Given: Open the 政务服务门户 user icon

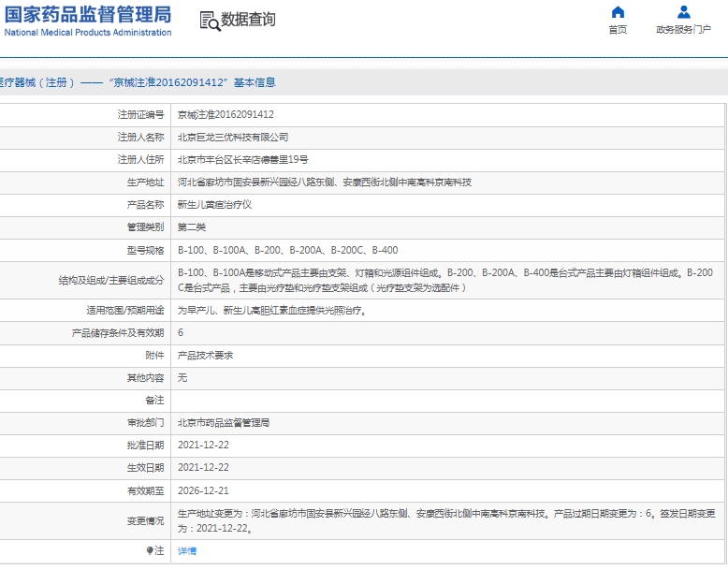Looking at the screenshot, I should coord(683,11).
